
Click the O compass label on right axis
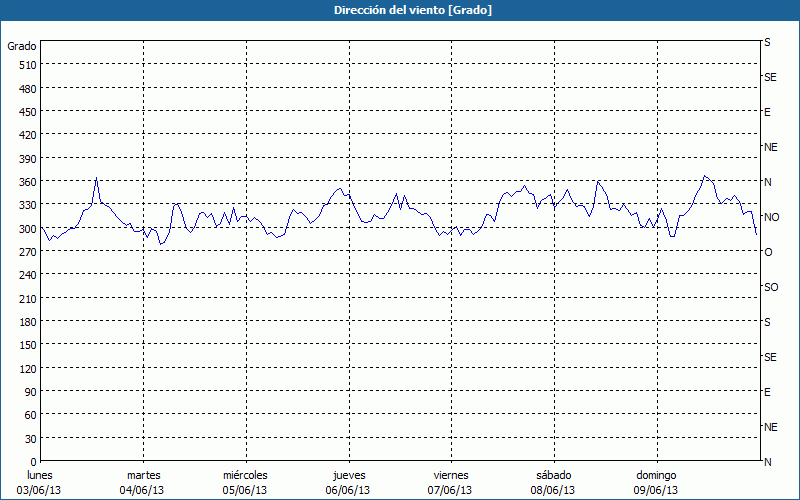coord(768,252)
